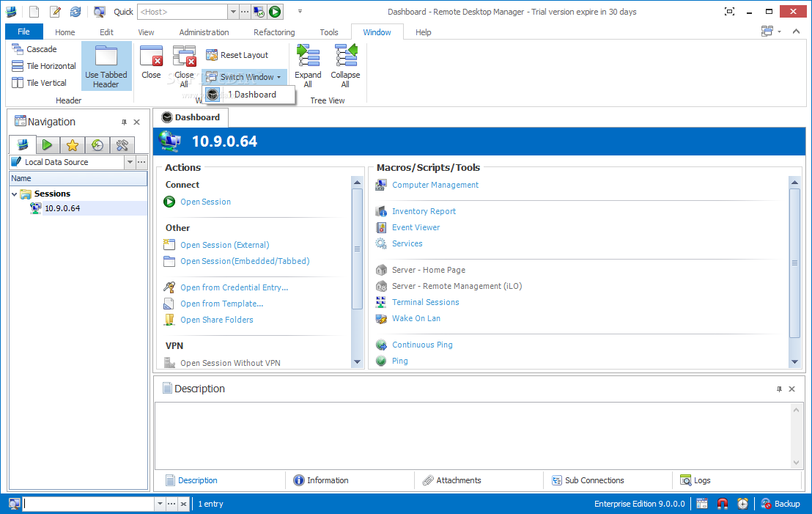
Task: Click Collapse All tree view button
Action: 345,66
